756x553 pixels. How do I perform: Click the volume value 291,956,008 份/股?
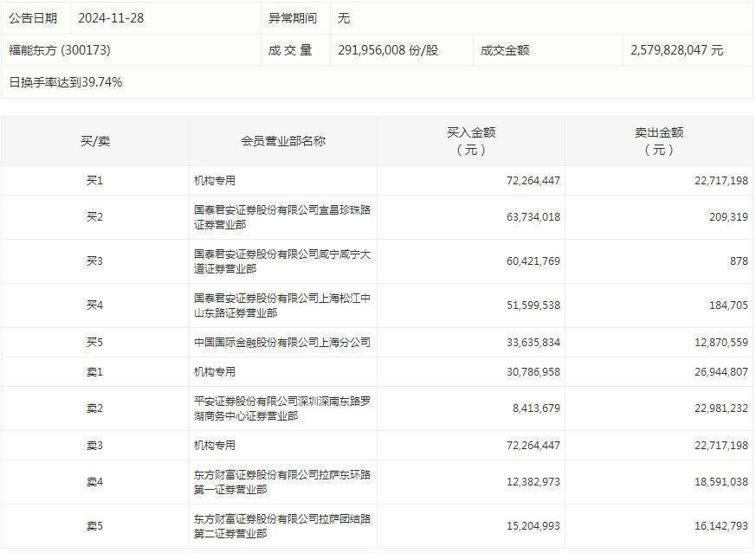388,50
